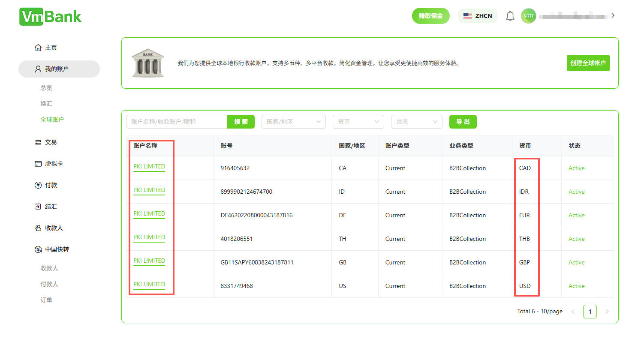Expand the 状态 status dropdown
Viewport: 644px width, 354px height.
click(416, 122)
